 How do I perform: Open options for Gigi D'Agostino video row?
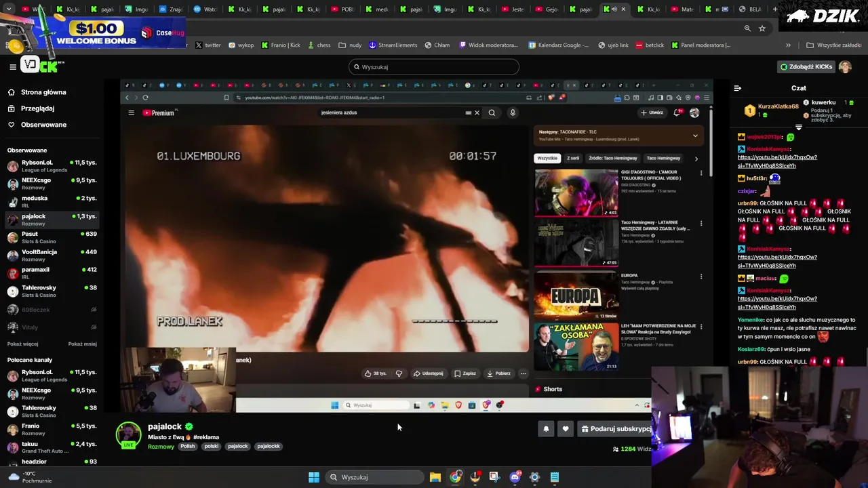[701, 174]
